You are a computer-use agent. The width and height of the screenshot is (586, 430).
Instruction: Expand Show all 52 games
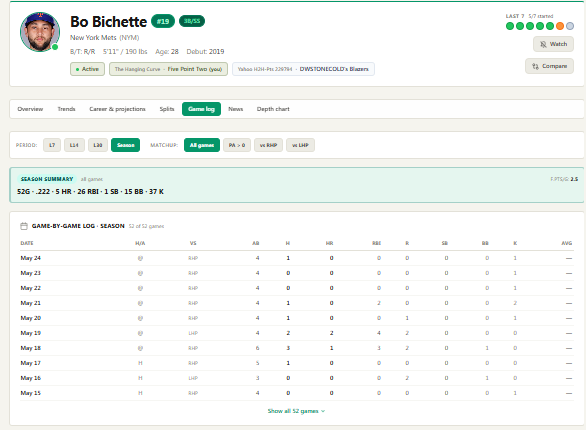click(296, 411)
